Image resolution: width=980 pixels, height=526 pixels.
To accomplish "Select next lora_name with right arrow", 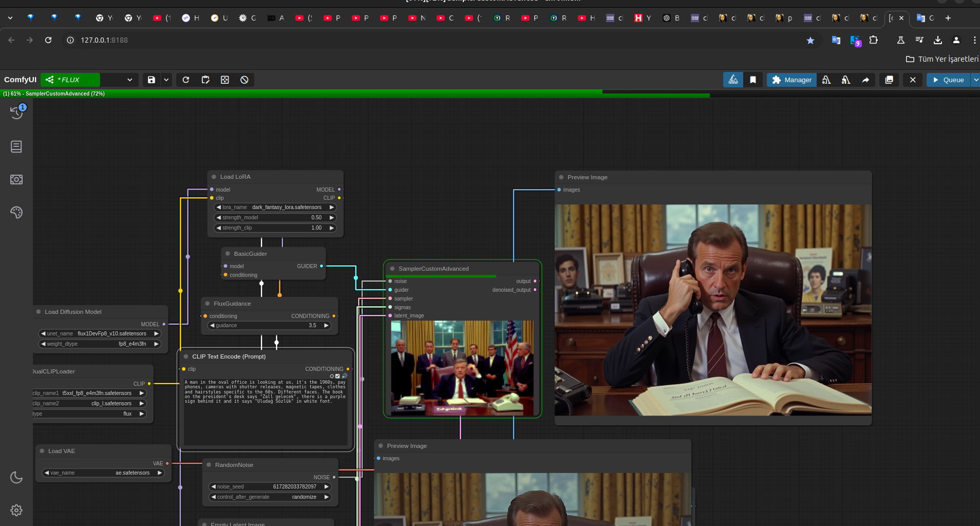I will 332,208.
